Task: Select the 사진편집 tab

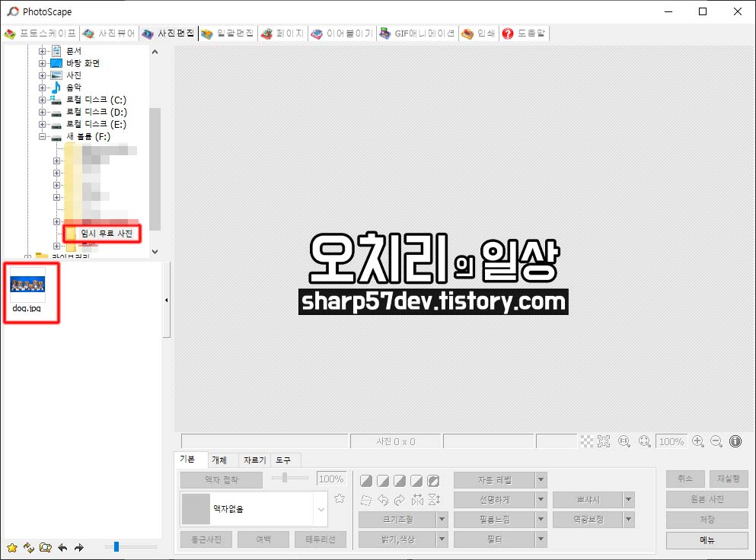Action: [x=168, y=33]
